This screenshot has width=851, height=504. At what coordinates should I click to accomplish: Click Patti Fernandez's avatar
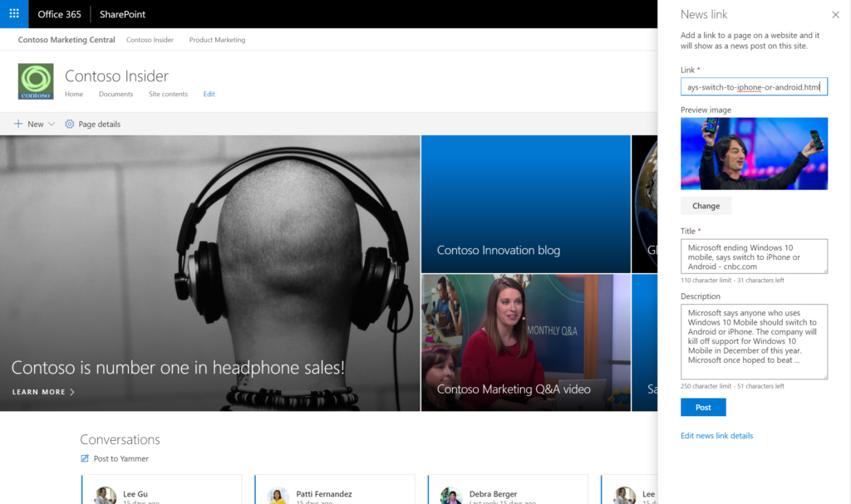click(x=278, y=496)
